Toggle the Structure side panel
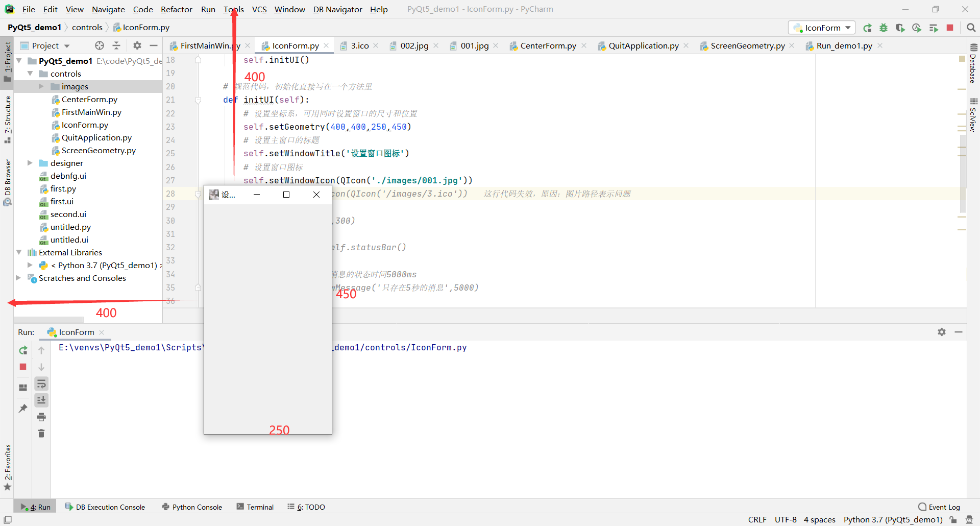Image resolution: width=980 pixels, height=526 pixels. point(7,119)
